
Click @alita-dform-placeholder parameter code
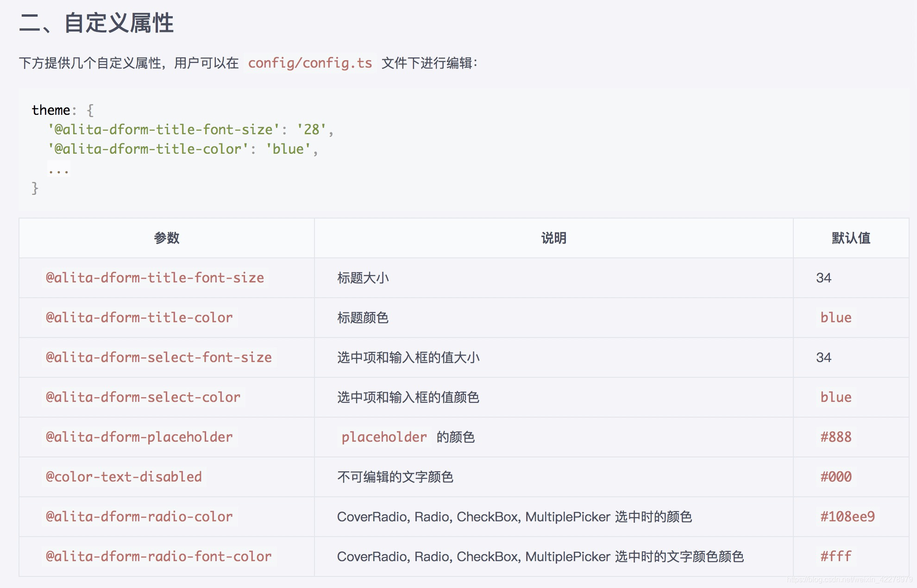tap(139, 437)
